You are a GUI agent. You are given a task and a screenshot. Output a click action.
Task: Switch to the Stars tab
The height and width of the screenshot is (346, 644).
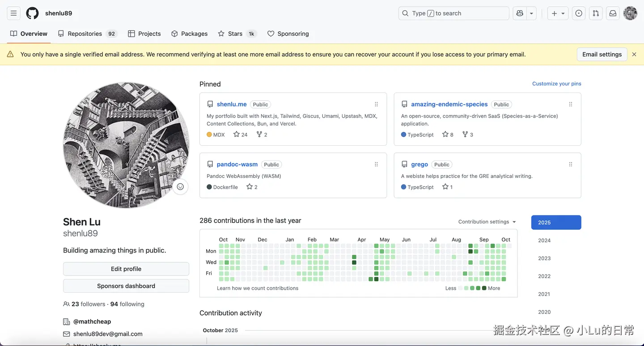coord(236,34)
